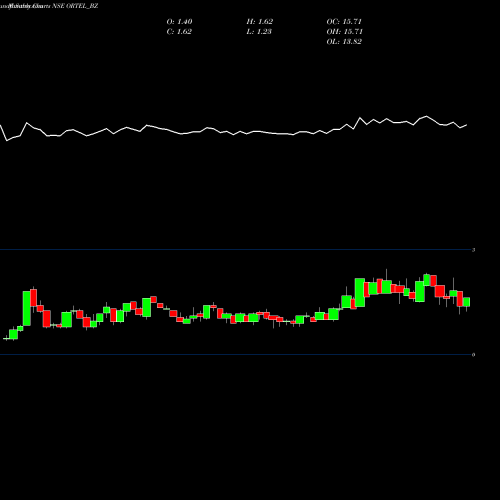Click the high value 'H: 1.62'
The image size is (500, 500).
tap(260, 22)
